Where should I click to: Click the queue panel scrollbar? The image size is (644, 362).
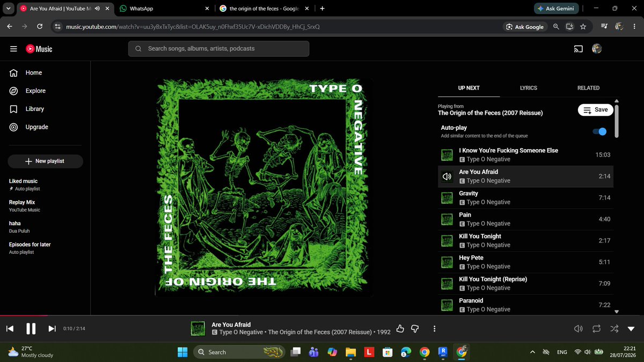(616, 121)
